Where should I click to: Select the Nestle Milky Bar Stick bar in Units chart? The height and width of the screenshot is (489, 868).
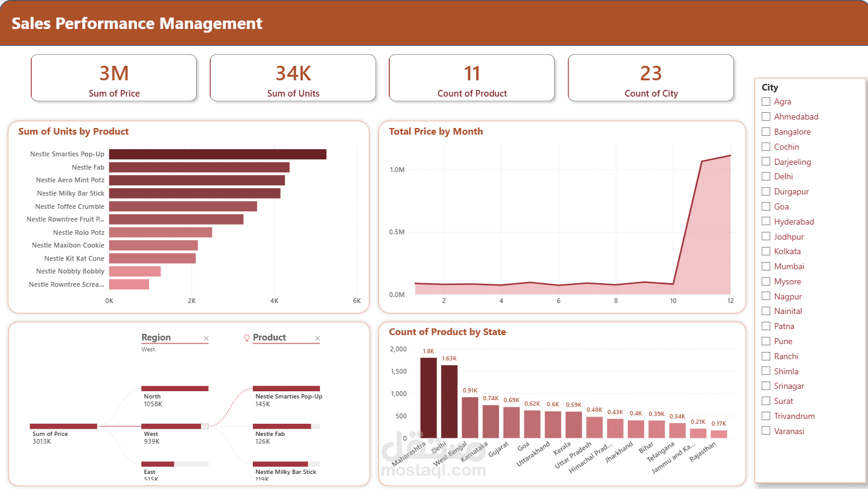195,193
